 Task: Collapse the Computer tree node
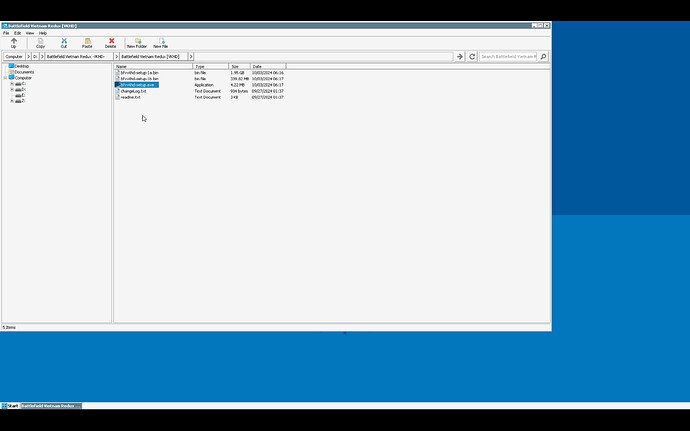click(5, 78)
